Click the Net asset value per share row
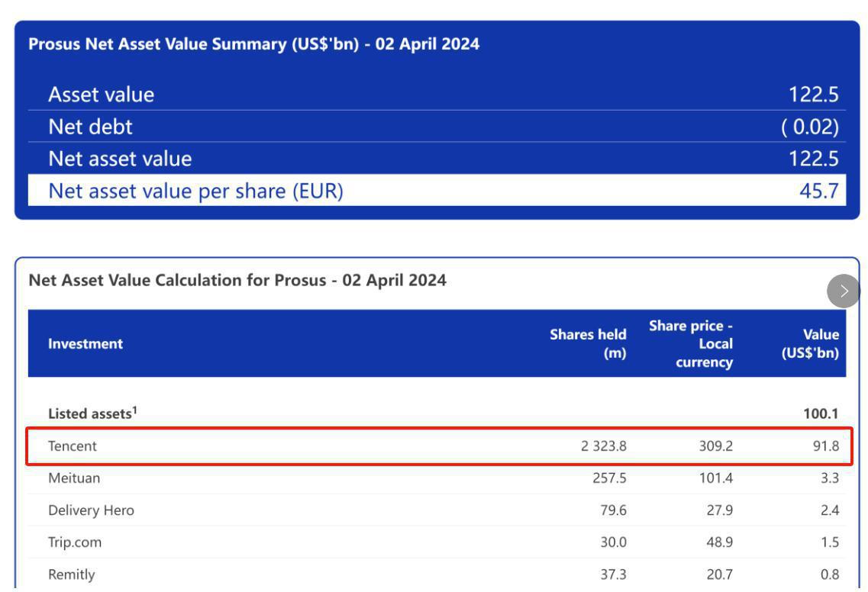The width and height of the screenshot is (868, 592). 437,190
